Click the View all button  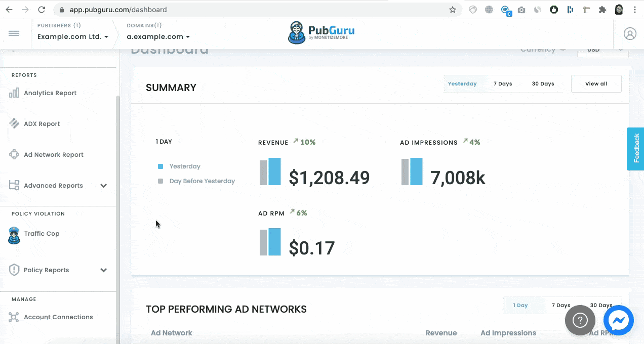point(596,83)
